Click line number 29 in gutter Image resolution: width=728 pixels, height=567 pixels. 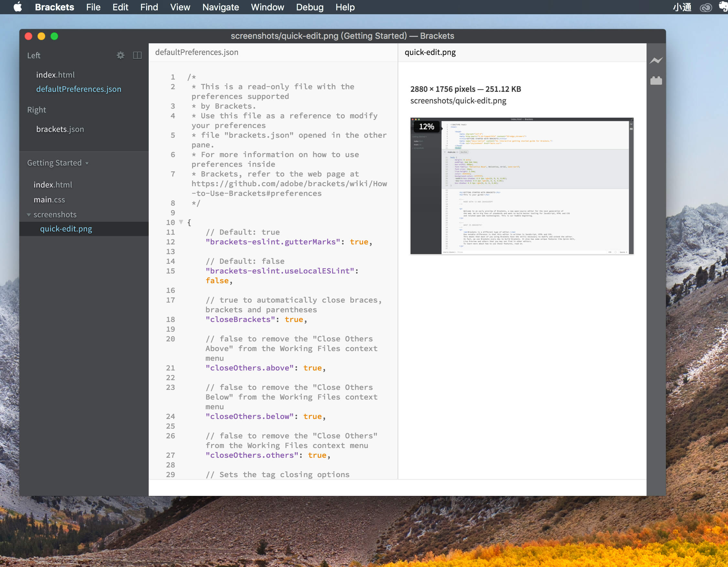coord(170,474)
